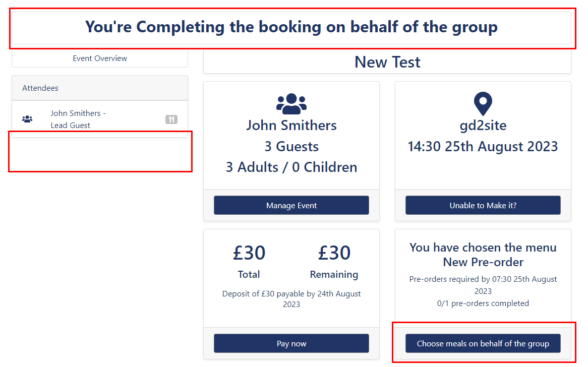Viewport: 588px width, 367px height.
Task: Select John Smithers - Lead Guest attendee
Action: [x=100, y=119]
